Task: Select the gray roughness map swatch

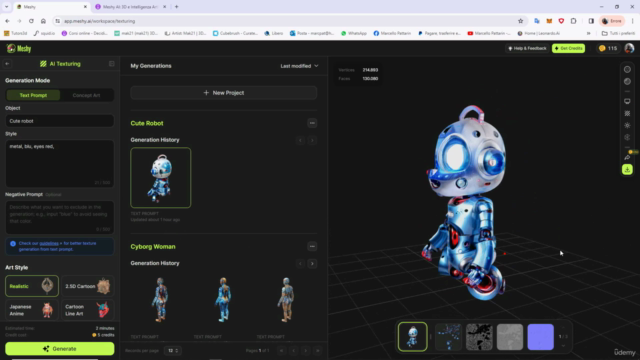Action: pyautogui.click(x=510, y=337)
